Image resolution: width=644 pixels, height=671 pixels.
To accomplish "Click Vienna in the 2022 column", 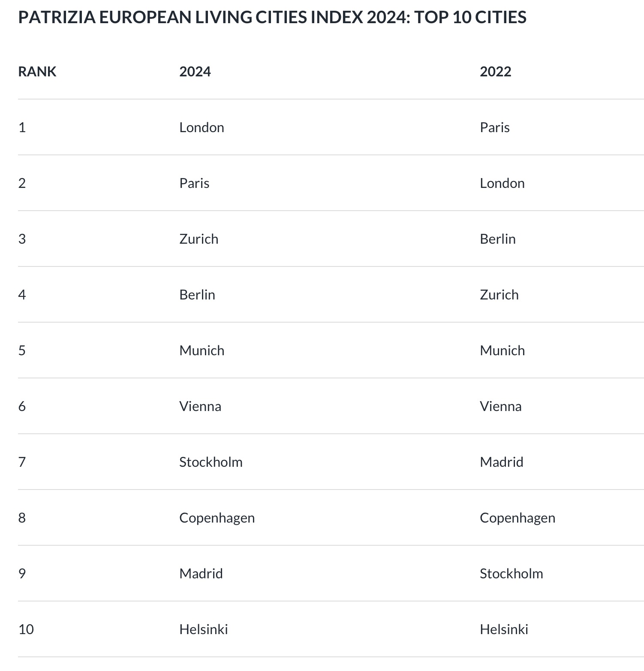I will [501, 406].
